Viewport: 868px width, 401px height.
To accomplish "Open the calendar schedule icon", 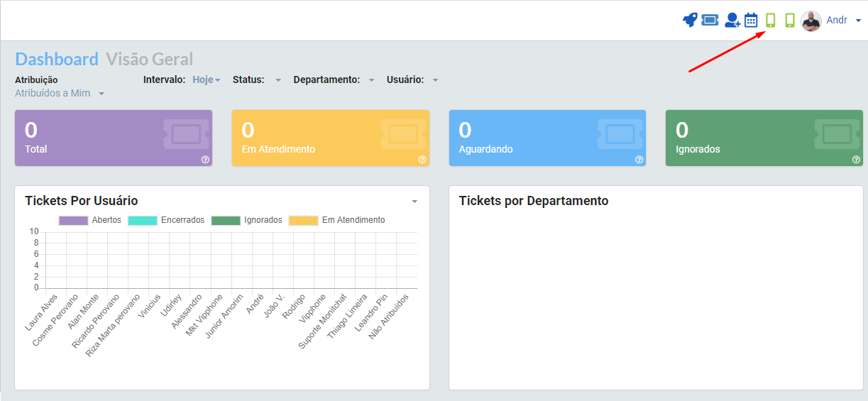I will [x=751, y=20].
